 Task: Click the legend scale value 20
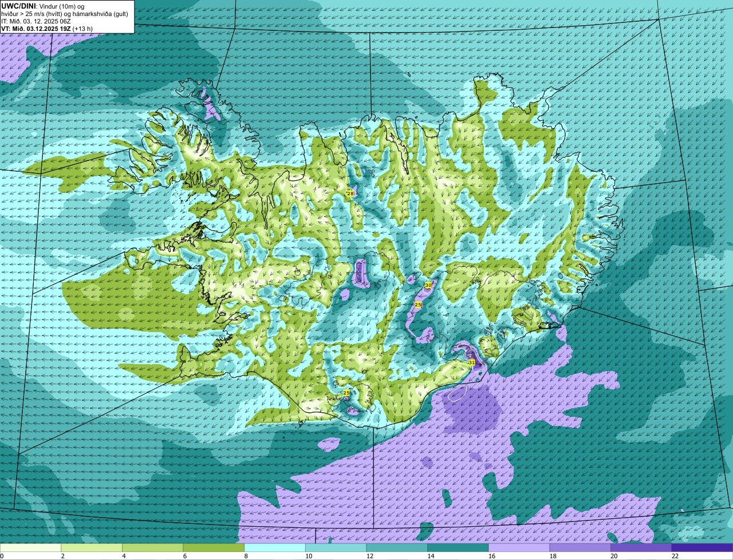click(x=613, y=556)
